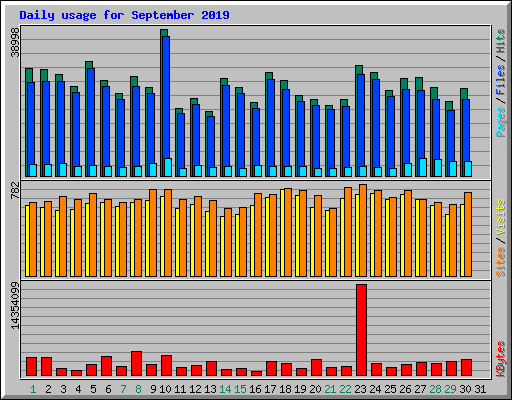Select the tall red KBytes bar on day 23
The width and height of the screenshot is (512, 400).
tap(361, 330)
